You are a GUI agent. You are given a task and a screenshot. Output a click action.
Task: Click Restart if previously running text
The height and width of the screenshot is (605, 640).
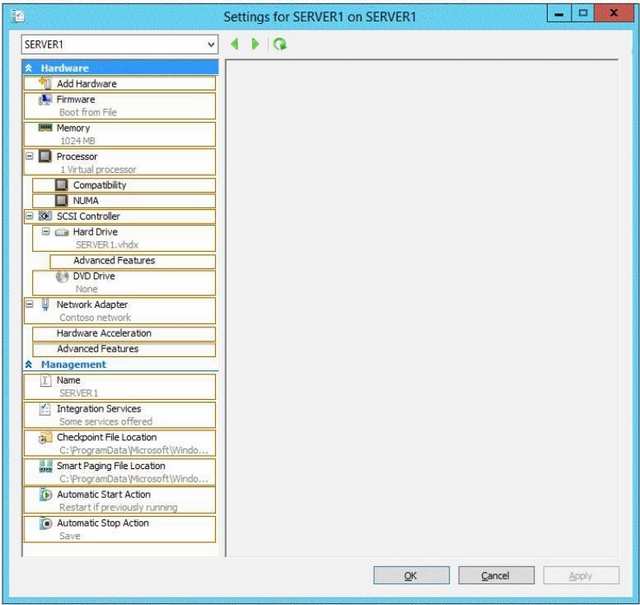(x=118, y=507)
